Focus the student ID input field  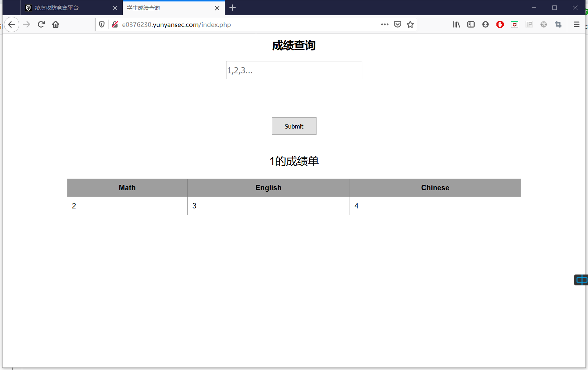[294, 70]
